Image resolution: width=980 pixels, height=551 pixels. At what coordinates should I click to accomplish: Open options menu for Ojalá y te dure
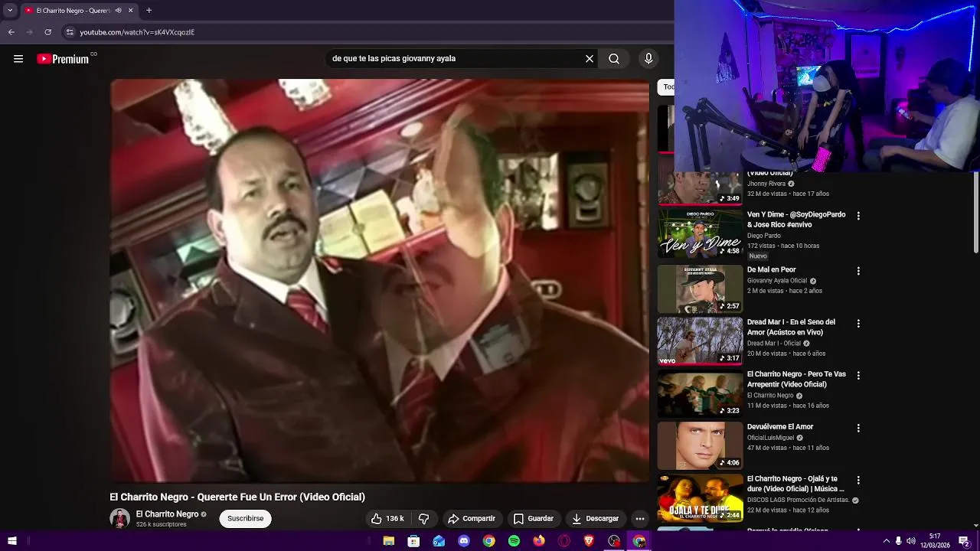point(858,481)
